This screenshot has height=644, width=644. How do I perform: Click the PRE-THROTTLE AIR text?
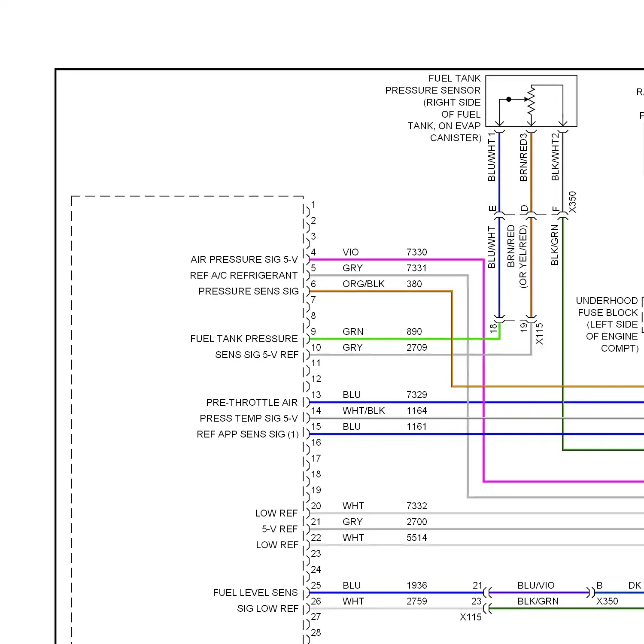point(252,402)
